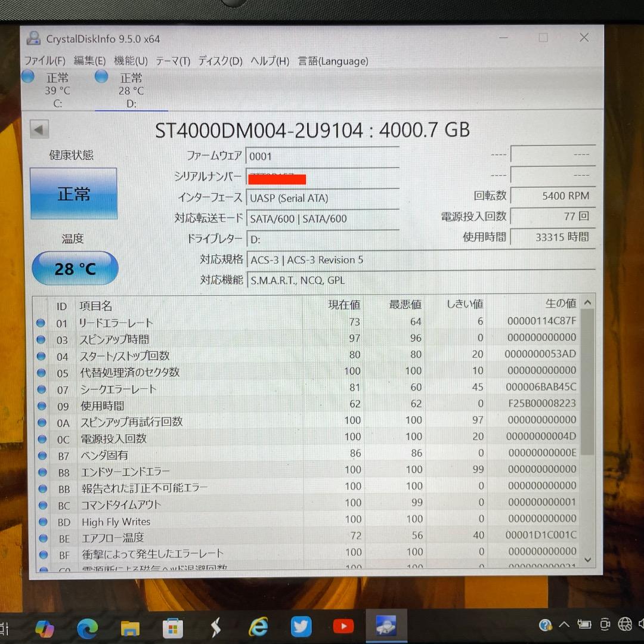Click raw value F25B00008223
The image size is (644, 644).
tap(541, 403)
